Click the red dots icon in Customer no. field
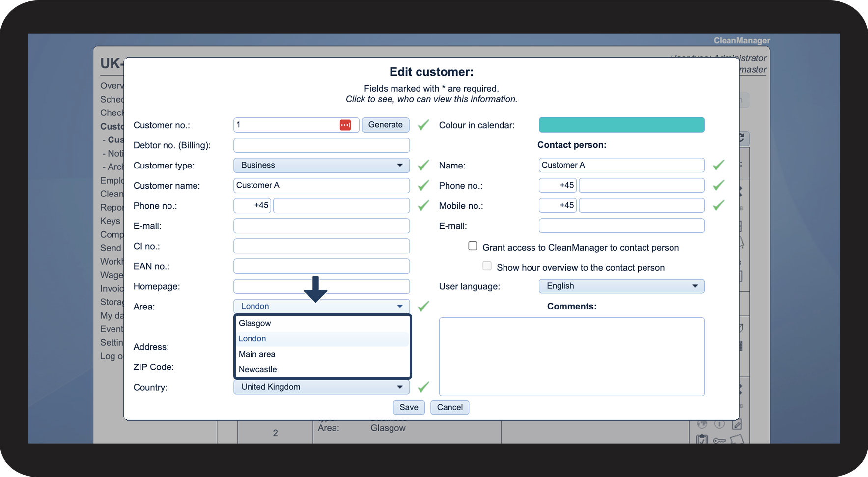Viewport: 868px width, 477px height. coord(345,125)
